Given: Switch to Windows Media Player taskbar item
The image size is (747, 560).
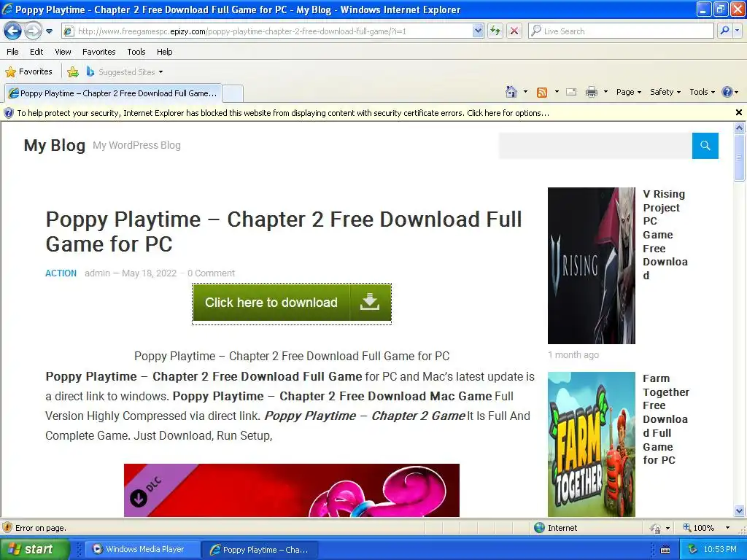Looking at the screenshot, I should [x=142, y=549].
